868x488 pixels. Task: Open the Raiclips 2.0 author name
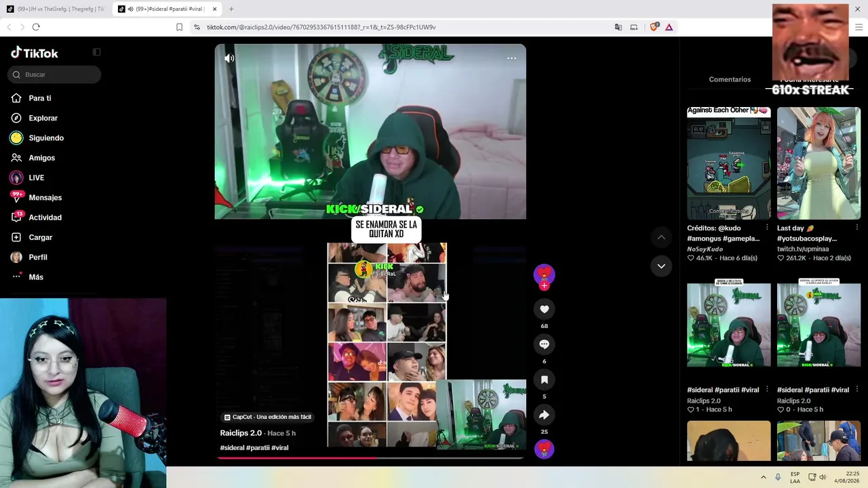(x=241, y=433)
